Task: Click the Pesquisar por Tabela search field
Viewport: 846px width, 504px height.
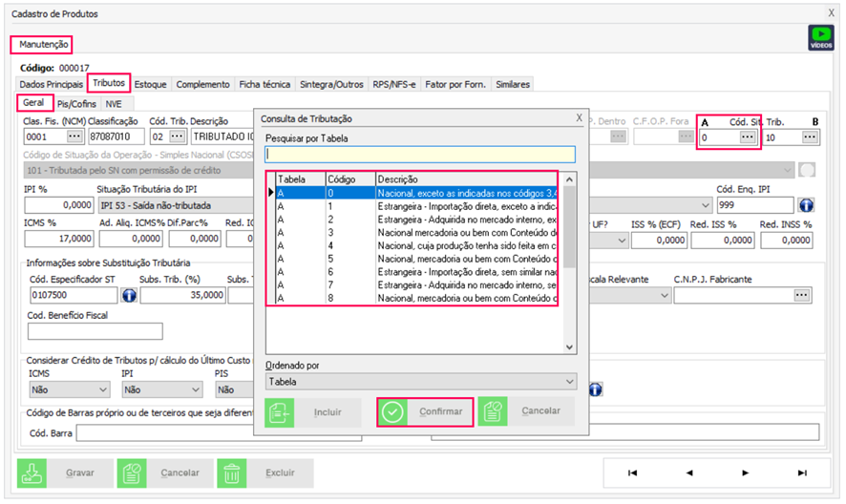Action: tap(420, 154)
